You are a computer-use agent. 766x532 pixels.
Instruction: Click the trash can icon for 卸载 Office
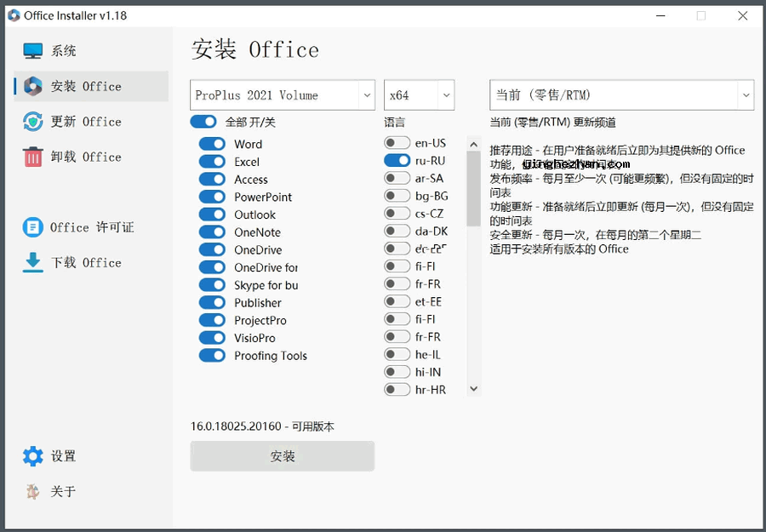[33, 157]
